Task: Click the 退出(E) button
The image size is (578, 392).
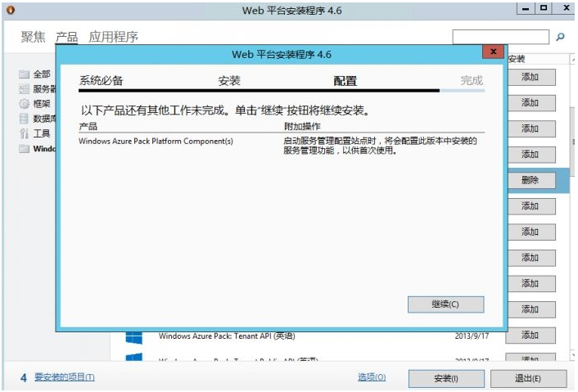Action: 528,379
